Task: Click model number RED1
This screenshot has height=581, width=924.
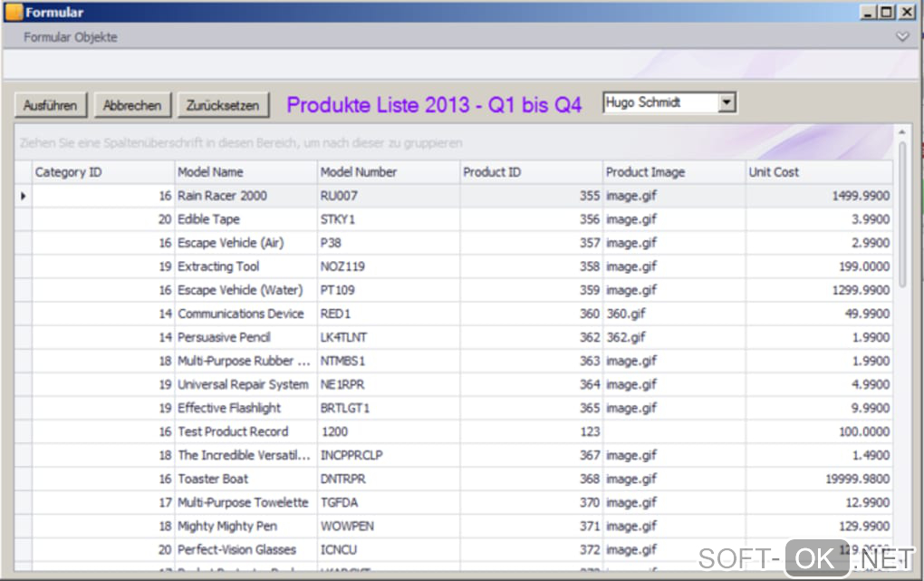Action: pos(335,314)
